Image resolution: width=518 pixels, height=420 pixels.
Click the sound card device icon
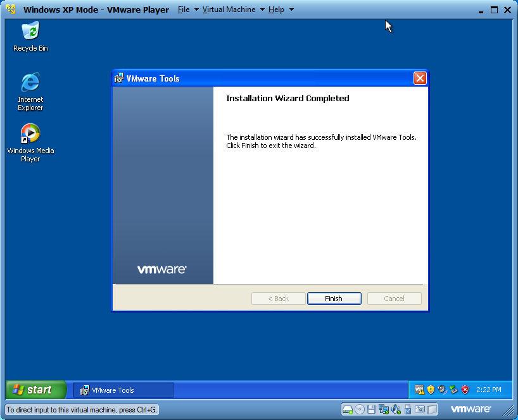(396, 409)
